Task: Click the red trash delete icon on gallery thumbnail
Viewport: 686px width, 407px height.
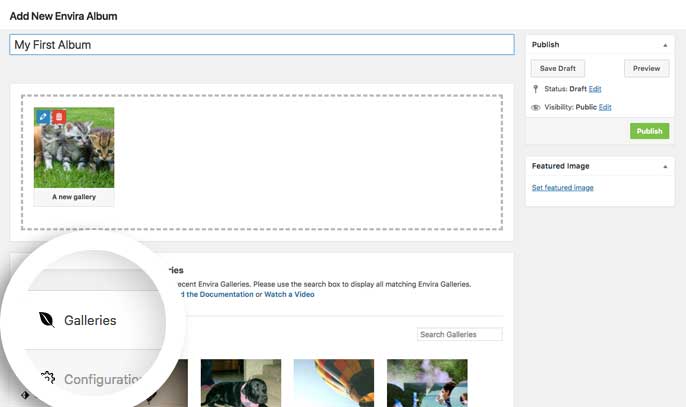Action: (59, 117)
